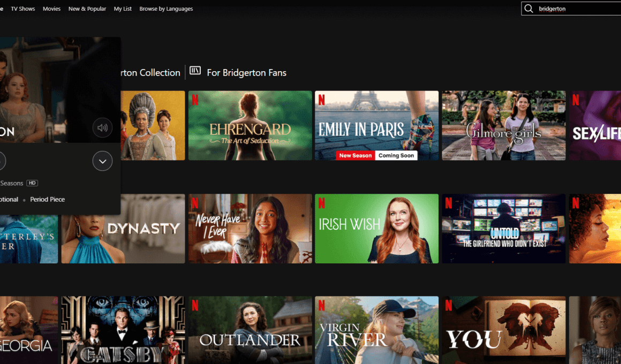The image size is (621, 364).
Task: Go to New & Popular
Action: click(87, 9)
